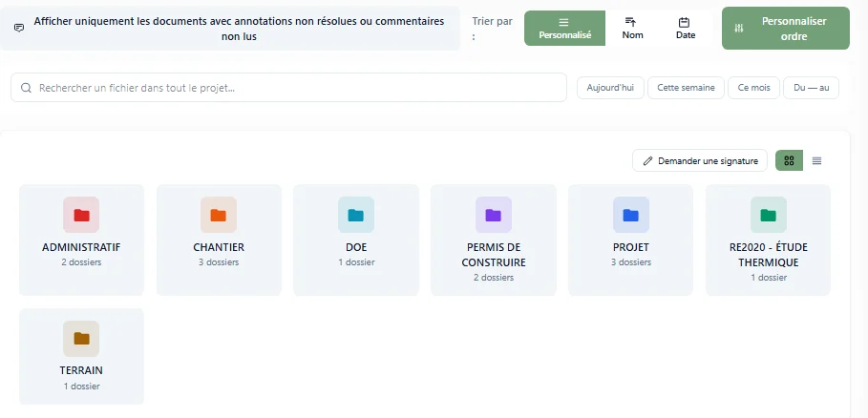This screenshot has height=418, width=868.
Task: Click the CHANTIER folder name
Action: click(x=219, y=248)
